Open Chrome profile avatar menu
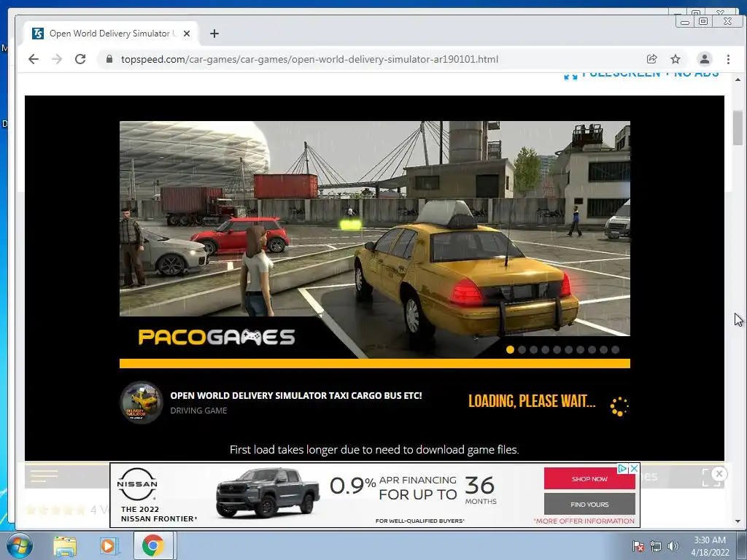 click(x=704, y=59)
